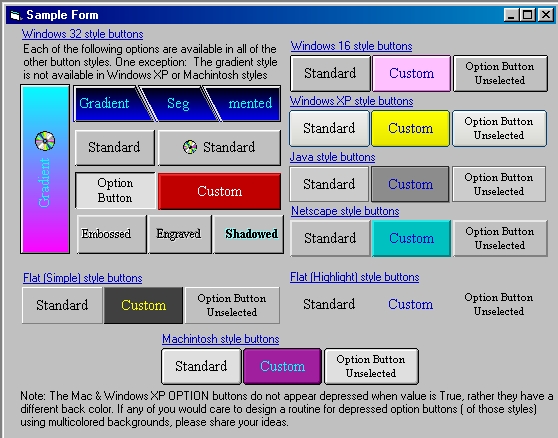Click the yellow Windows XP Custom button
Viewport: 558px width, 438px height.
410,128
